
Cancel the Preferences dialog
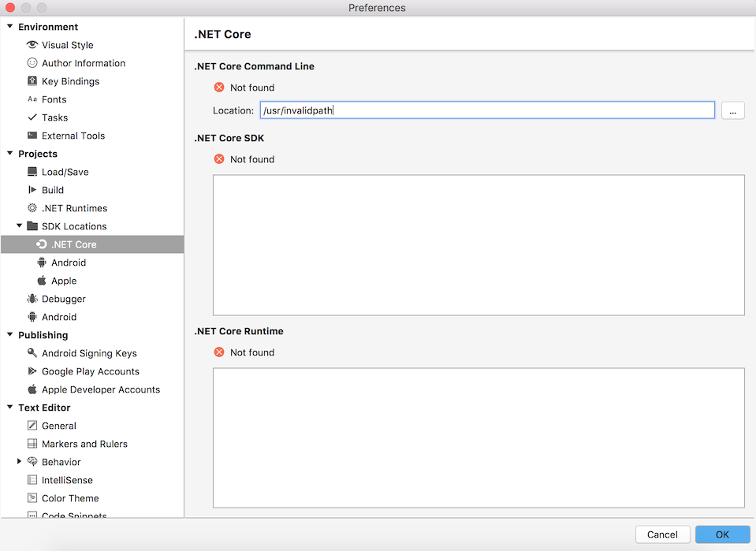coord(662,534)
